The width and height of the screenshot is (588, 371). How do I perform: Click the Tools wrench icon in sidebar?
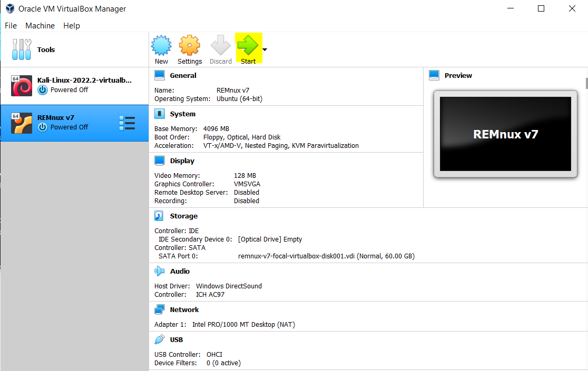click(x=21, y=49)
